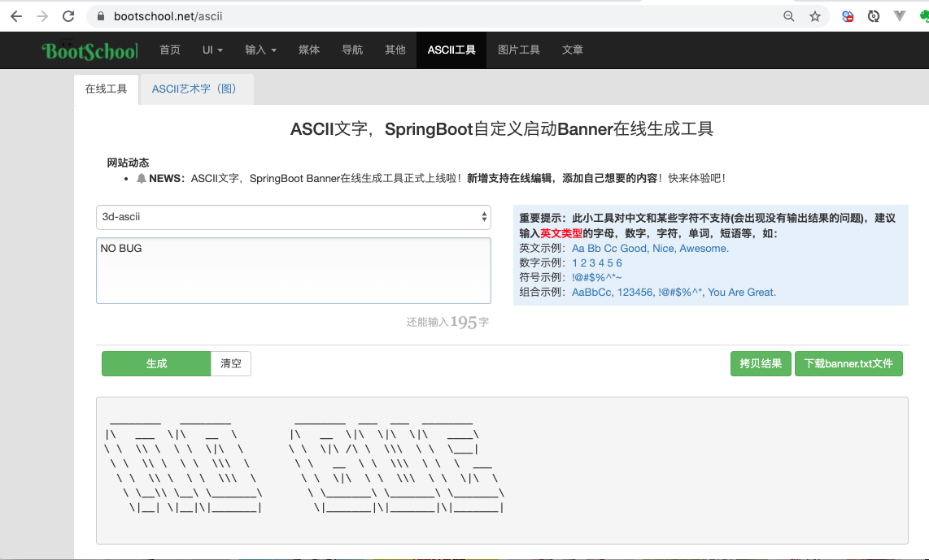The height and width of the screenshot is (560, 929).
Task: Select the ASCII工具 navigation item
Action: pos(451,50)
